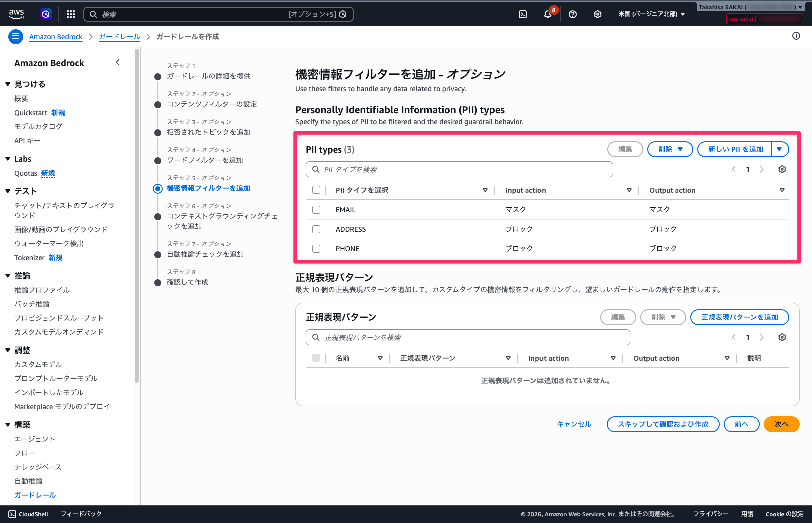The image size is (812, 523).
Task: Open the region selector 米国 (バージニア北部)
Action: 651,14
